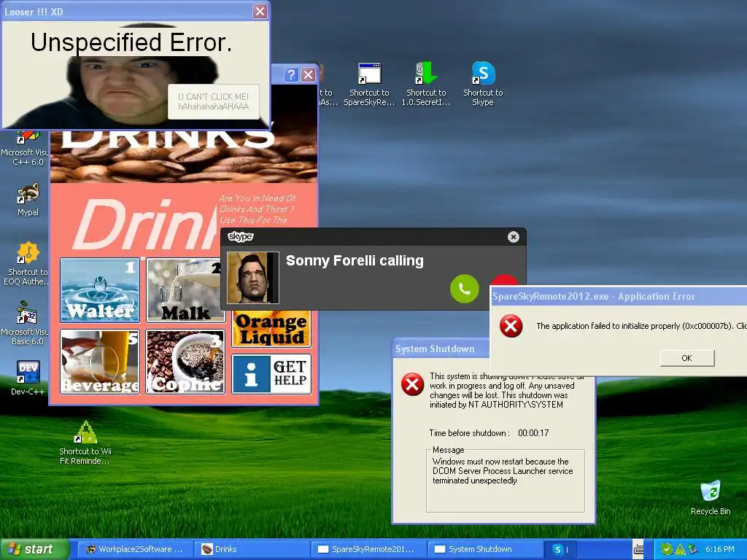Image resolution: width=747 pixels, height=560 pixels.
Task: Open the Recycle Bin
Action: tap(711, 497)
